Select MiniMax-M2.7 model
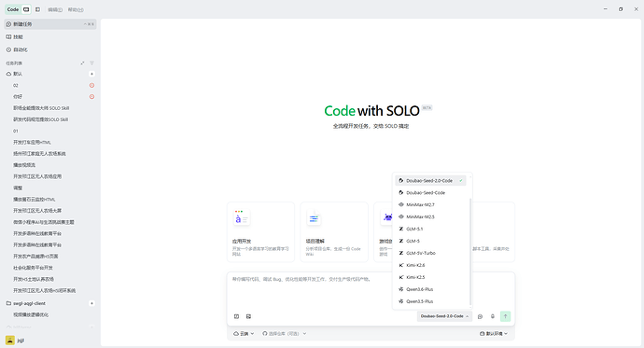The image size is (644, 348). (430, 204)
